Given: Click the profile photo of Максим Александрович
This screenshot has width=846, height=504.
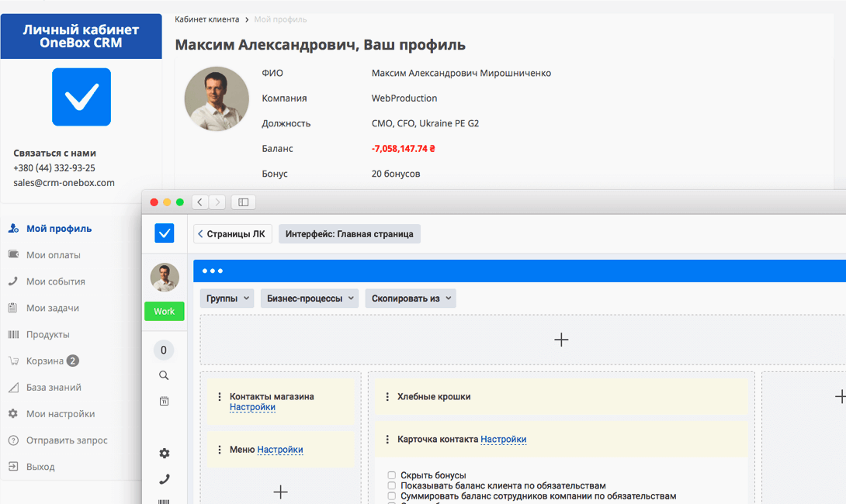Looking at the screenshot, I should (x=217, y=98).
